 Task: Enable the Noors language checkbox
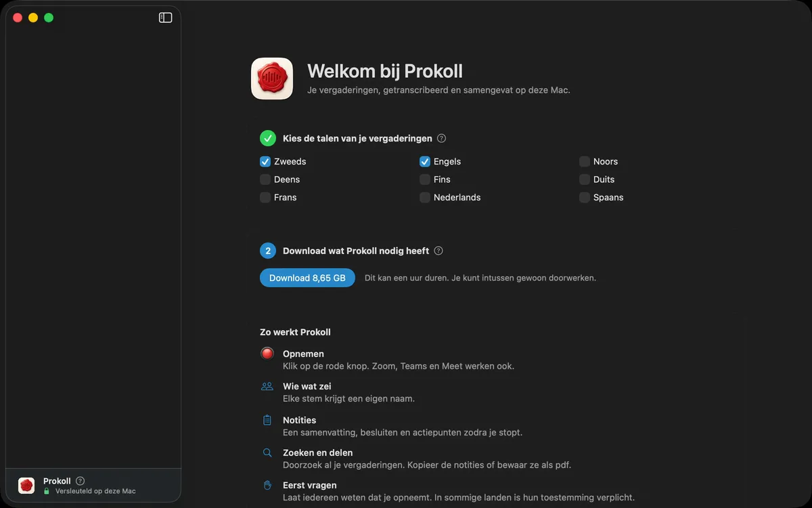click(585, 162)
